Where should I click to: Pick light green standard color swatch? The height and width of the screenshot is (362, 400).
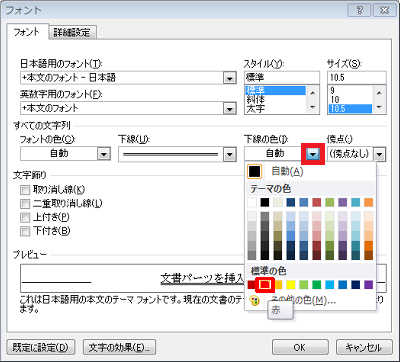[304, 285]
